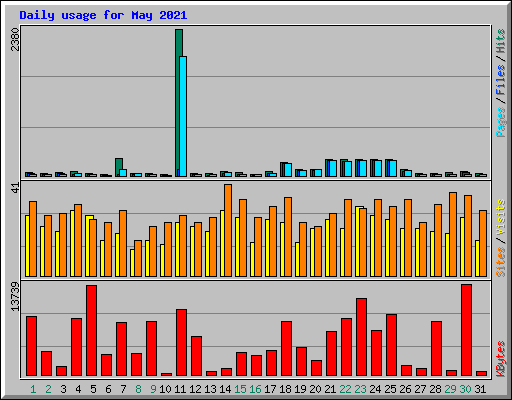Click day 20 on the date axis
The image size is (512, 400).
[x=315, y=389]
